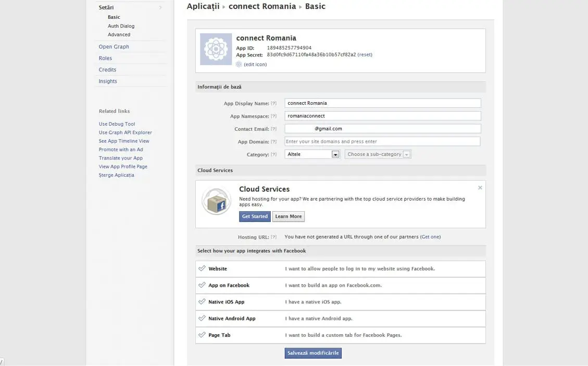This screenshot has height=366, width=588.
Task: Toggle the Native iOS App checkmark
Action: [x=202, y=301]
